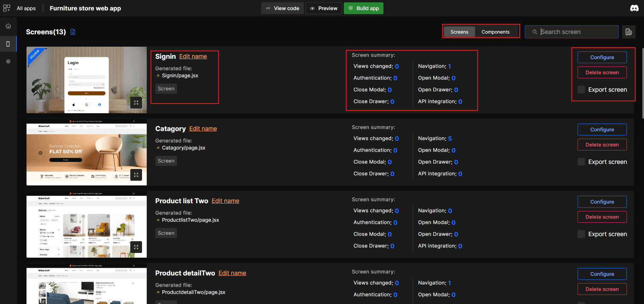
Task: Open the Home icon in left sidebar
Action: (x=8, y=26)
